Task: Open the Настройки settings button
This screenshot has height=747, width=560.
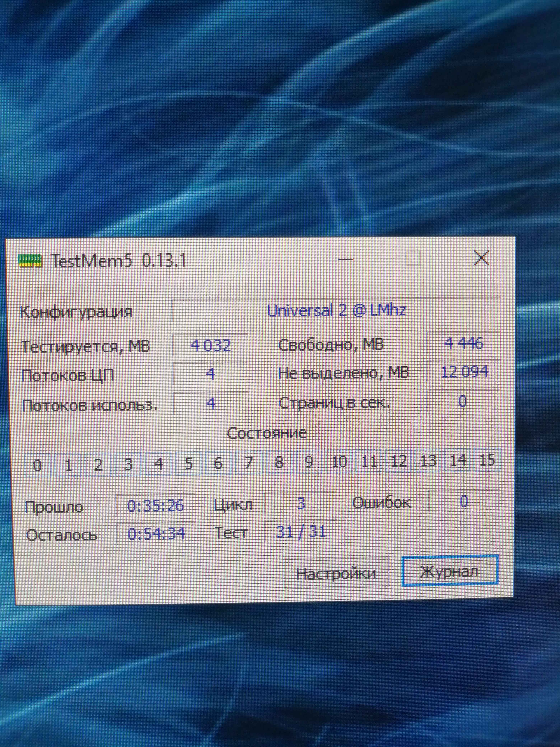Action: [336, 573]
